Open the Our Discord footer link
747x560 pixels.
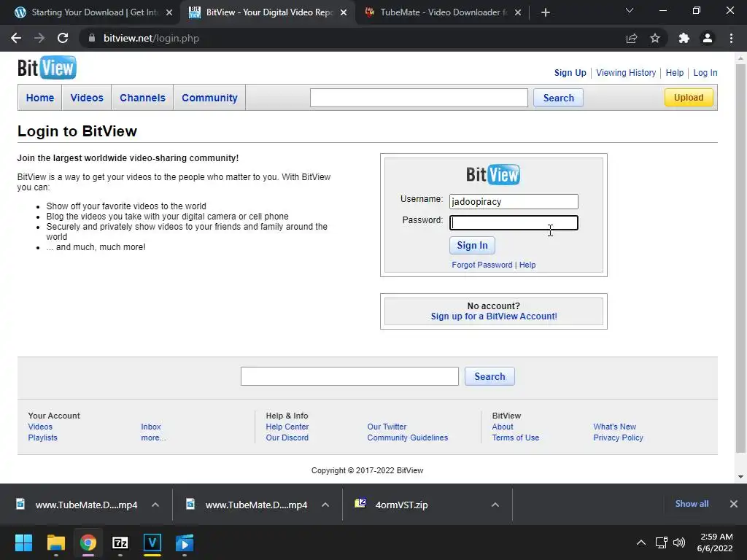[287, 437]
